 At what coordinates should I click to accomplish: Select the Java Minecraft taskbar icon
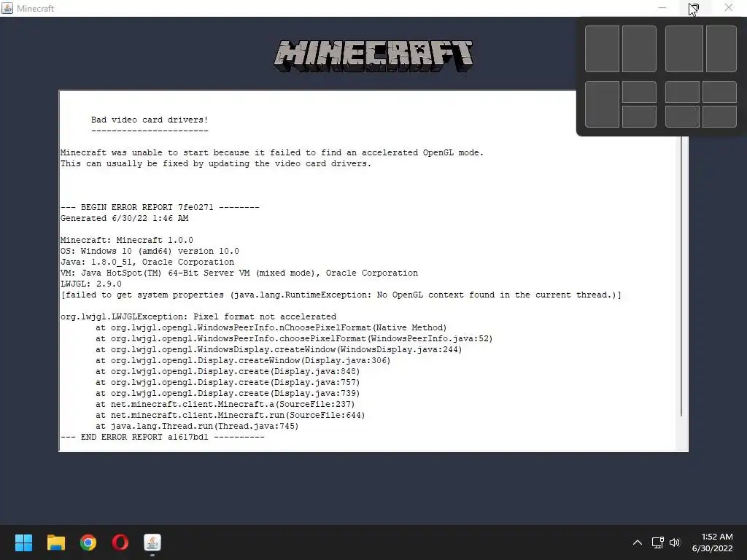pos(152,542)
